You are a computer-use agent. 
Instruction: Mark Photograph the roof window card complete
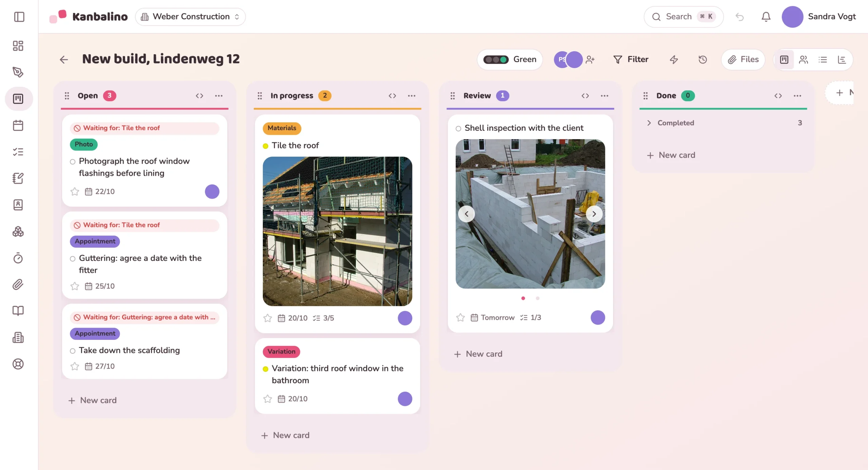pyautogui.click(x=73, y=162)
